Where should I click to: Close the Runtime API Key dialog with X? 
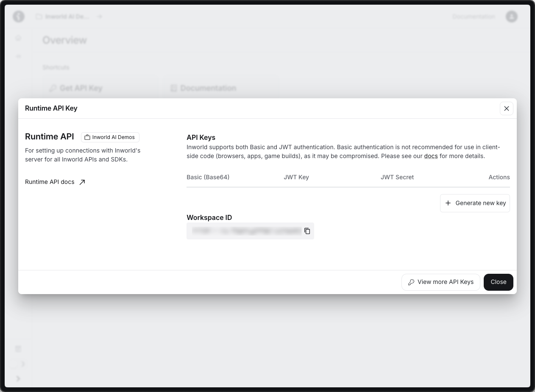[506, 108]
